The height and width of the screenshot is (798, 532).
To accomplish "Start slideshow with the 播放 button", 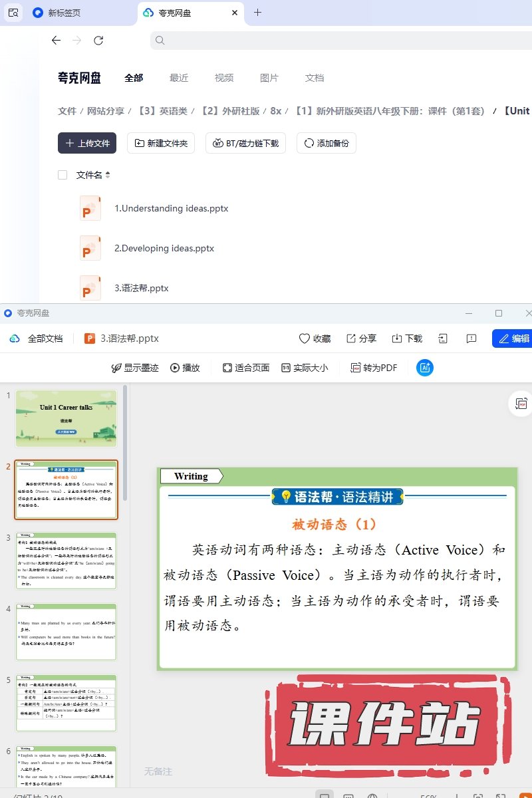I will tap(185, 368).
